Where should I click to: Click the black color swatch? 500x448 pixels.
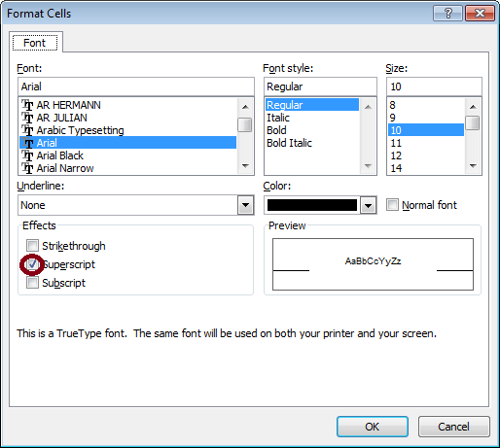(312, 205)
